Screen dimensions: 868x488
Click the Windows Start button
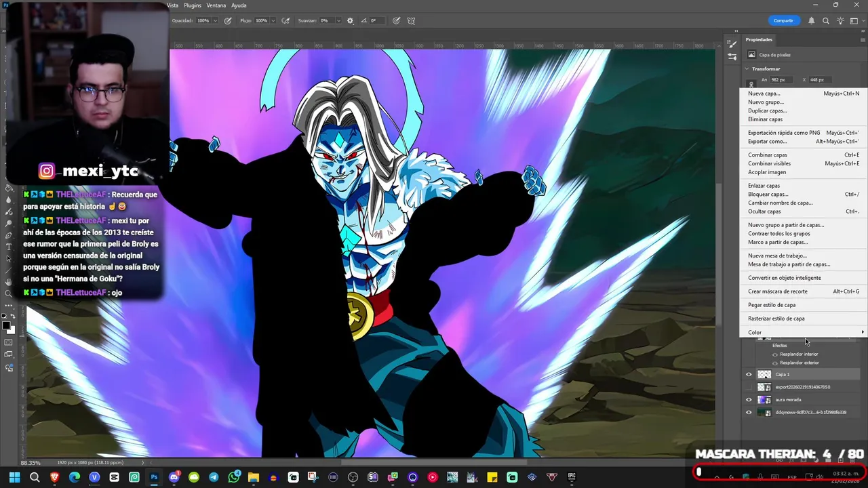[15, 477]
